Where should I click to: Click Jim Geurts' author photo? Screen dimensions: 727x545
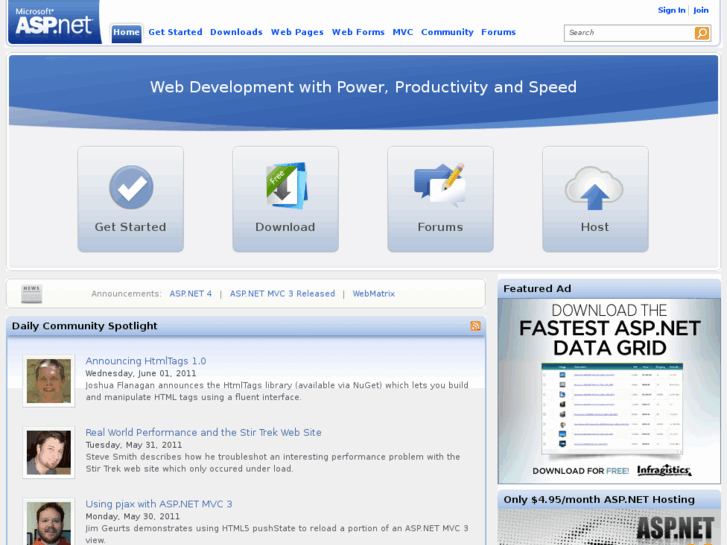pos(49,523)
